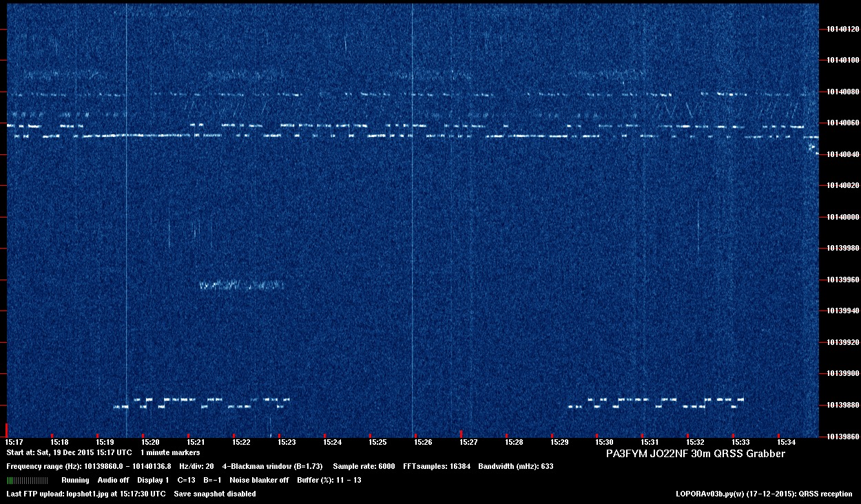The width and height of the screenshot is (861, 504).
Task: Click the 'C=13' contrast value
Action: (186, 480)
